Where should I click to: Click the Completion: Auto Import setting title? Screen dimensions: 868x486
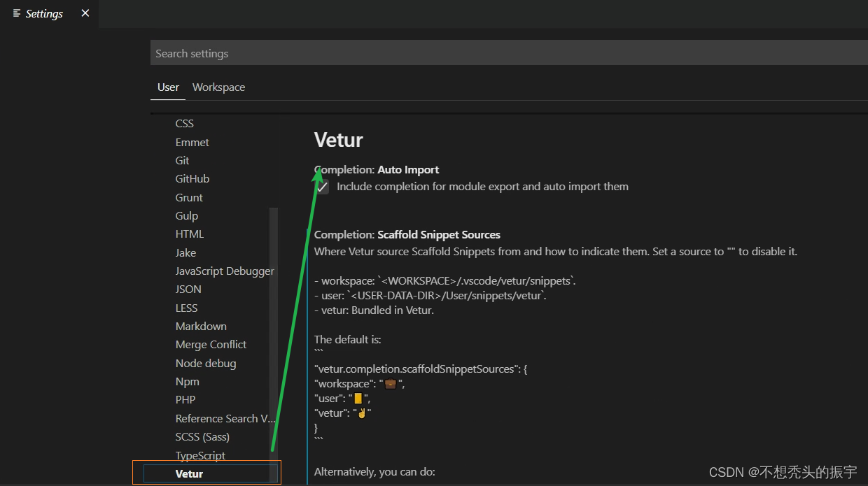[377, 169]
